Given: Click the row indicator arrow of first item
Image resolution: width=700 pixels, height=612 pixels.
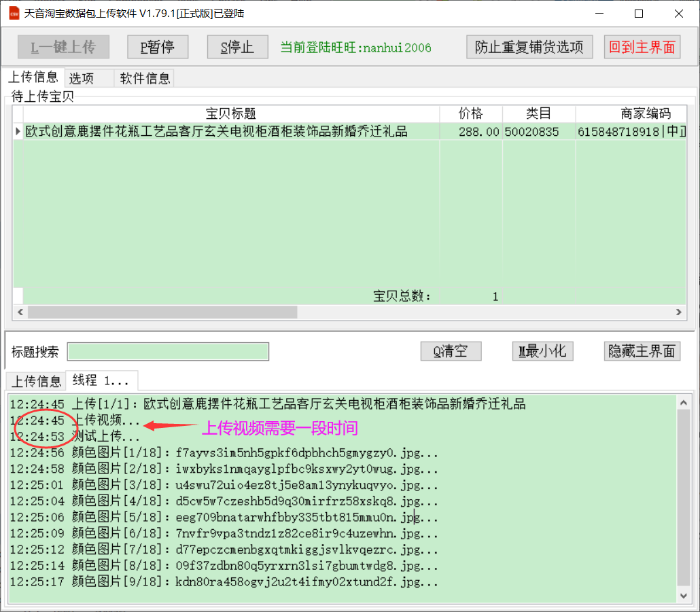Looking at the screenshot, I should (18, 132).
